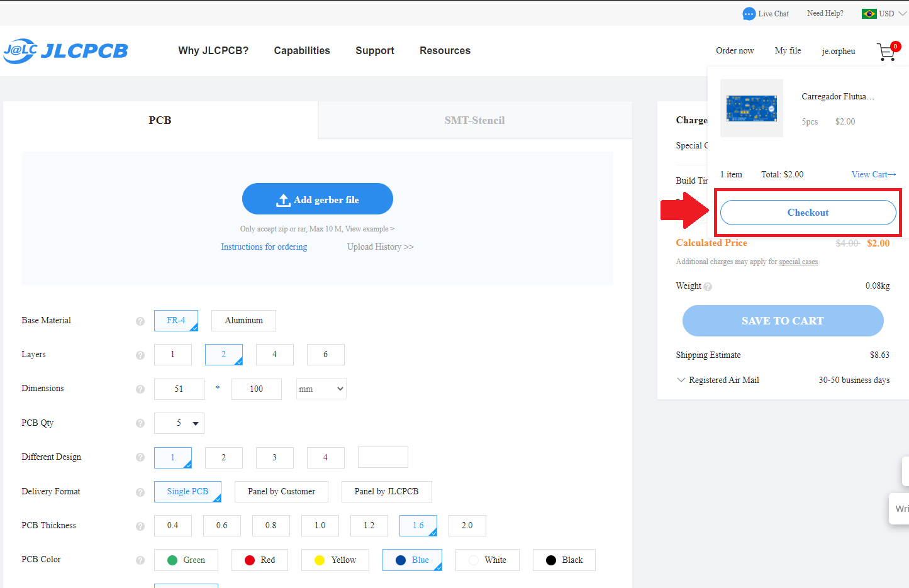
Task: Click the View Cart link
Action: (x=874, y=175)
